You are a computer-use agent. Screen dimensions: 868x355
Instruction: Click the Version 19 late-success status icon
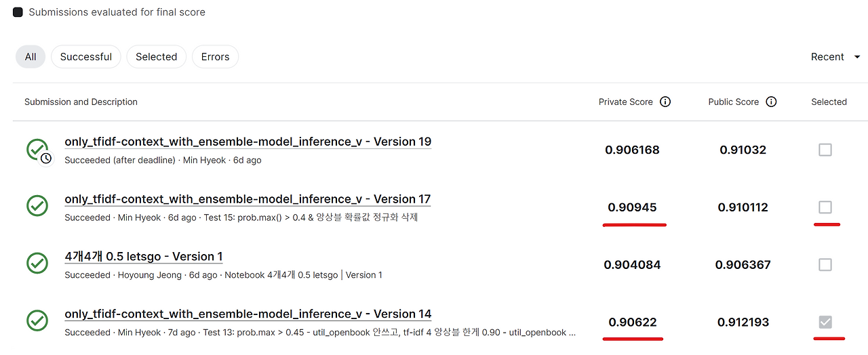39,150
